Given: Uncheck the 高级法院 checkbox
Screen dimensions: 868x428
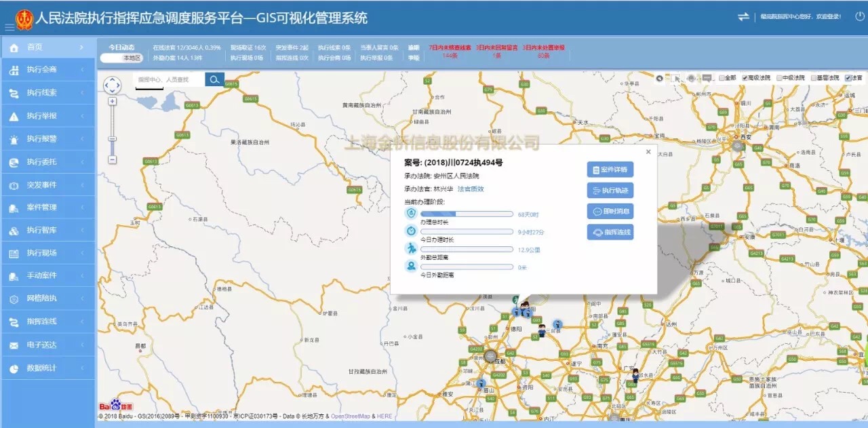Looking at the screenshot, I should pyautogui.click(x=745, y=78).
